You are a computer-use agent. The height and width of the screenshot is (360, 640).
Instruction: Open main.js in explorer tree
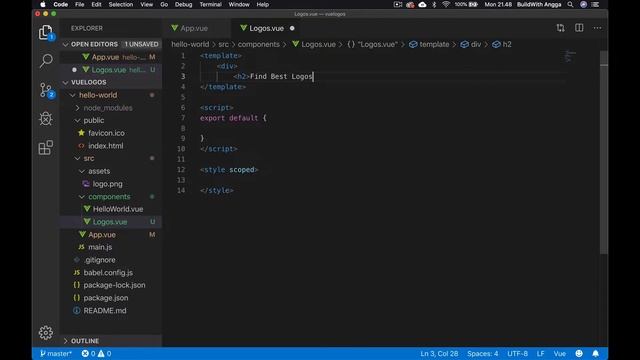coord(100,247)
